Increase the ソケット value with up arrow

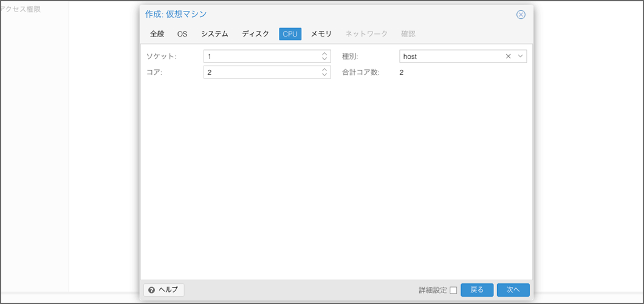(324, 54)
